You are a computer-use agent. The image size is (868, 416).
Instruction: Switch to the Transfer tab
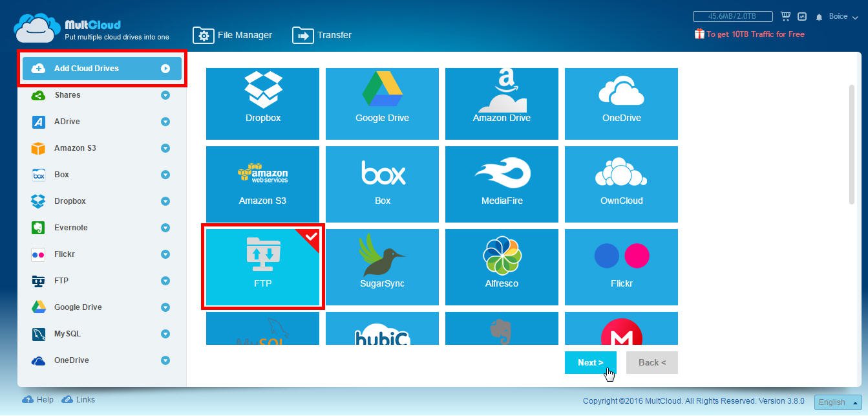322,35
